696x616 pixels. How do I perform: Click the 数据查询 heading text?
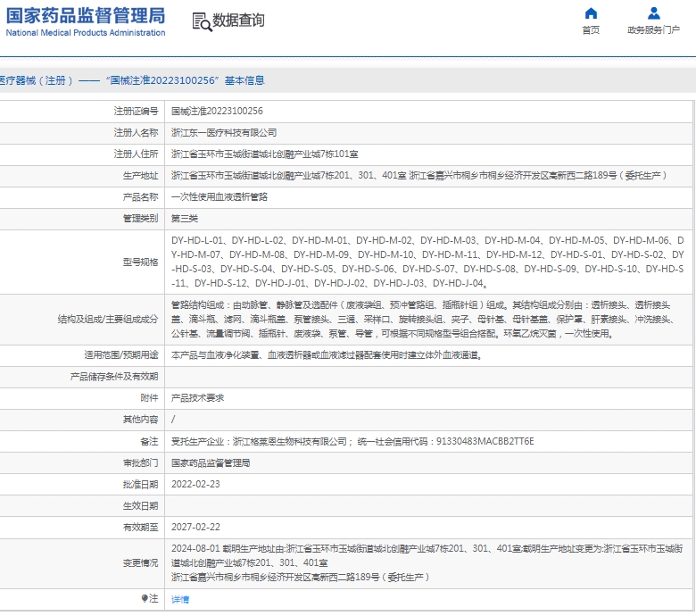[x=238, y=21]
